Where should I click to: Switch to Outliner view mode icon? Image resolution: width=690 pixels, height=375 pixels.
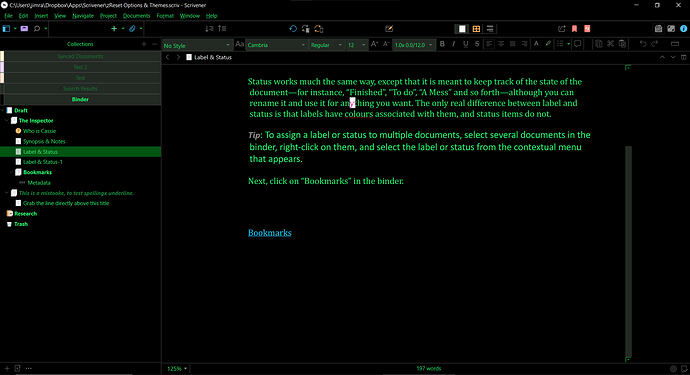[x=490, y=29]
